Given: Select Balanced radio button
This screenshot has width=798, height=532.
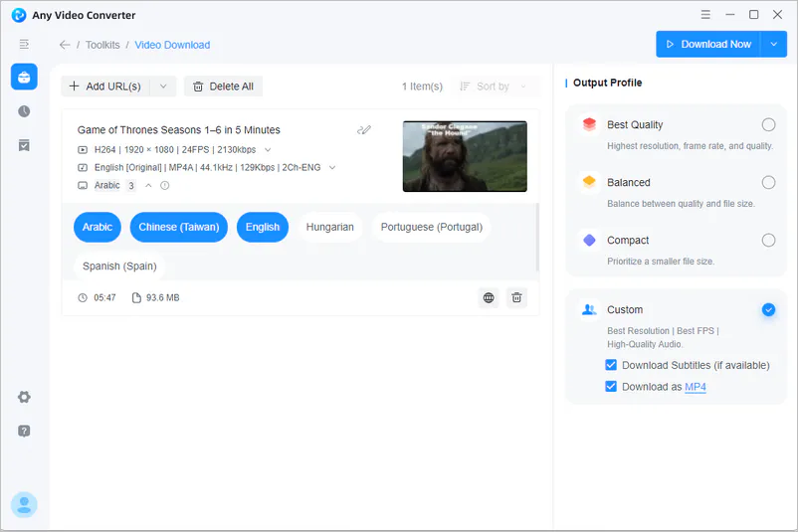Looking at the screenshot, I should [768, 182].
